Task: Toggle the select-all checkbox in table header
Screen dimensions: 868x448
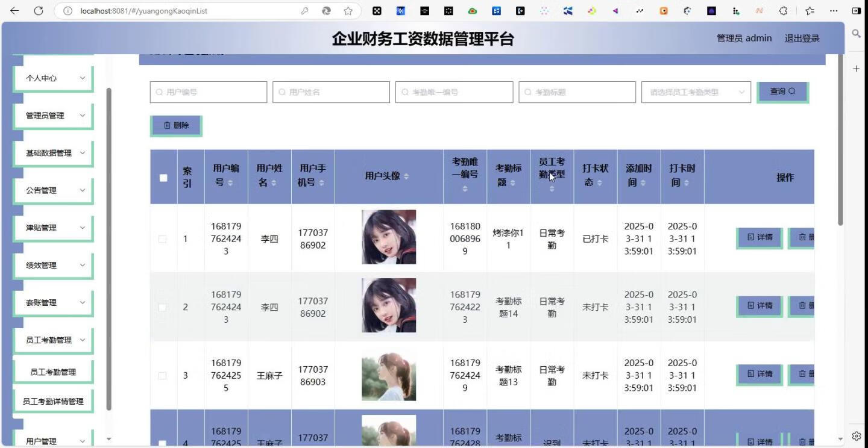Action: coord(163,178)
